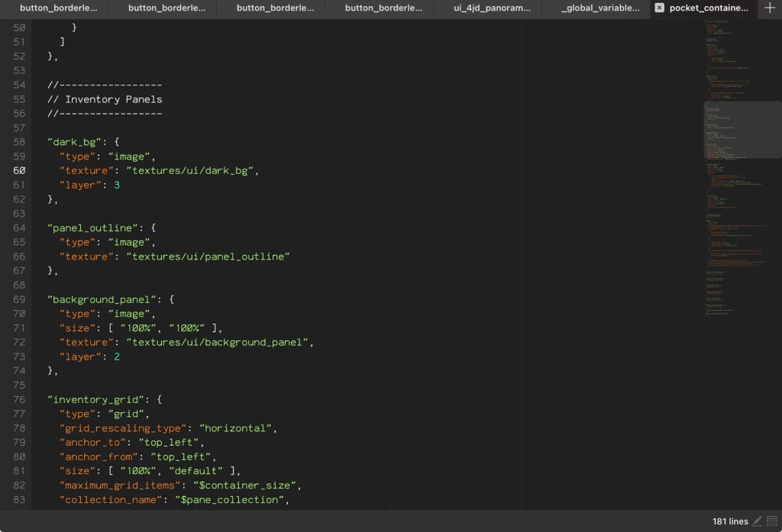
Task: Click the highlighted viewport in the minimap
Action: click(742, 130)
